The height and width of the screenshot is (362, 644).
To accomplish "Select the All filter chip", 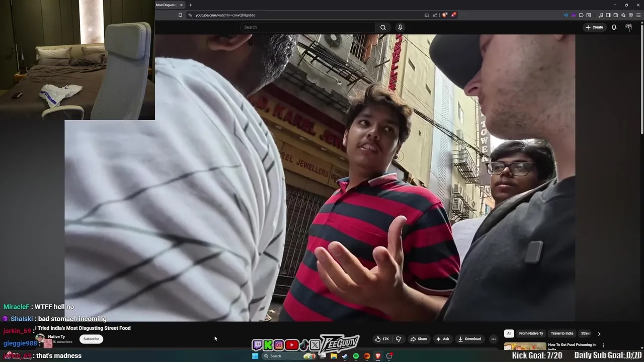I will pyautogui.click(x=509, y=333).
